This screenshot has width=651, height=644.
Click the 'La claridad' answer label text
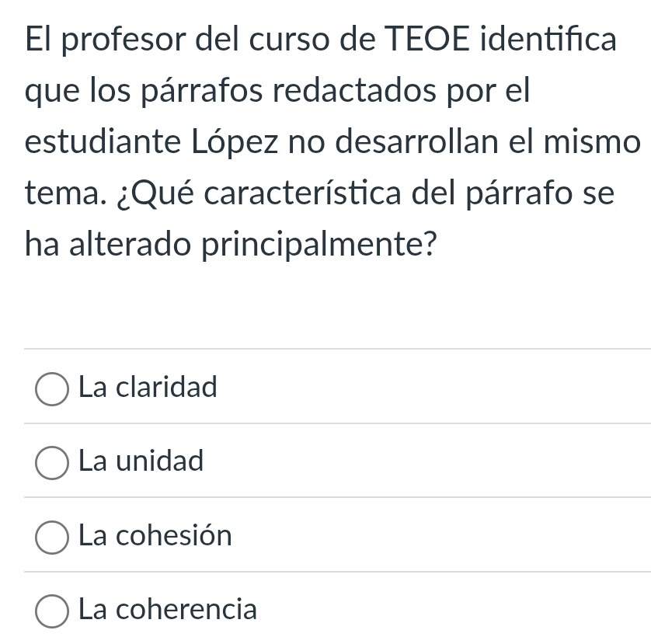coord(148,387)
